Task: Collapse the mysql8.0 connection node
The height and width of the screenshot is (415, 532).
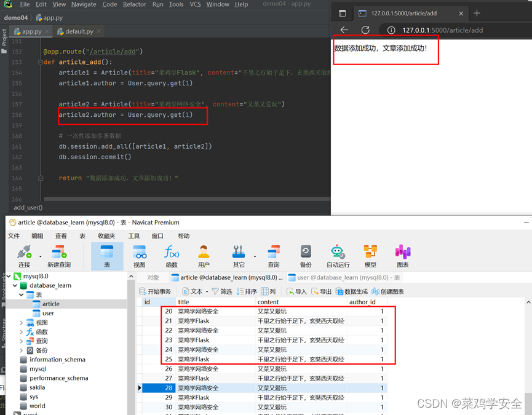Action: 9,276
